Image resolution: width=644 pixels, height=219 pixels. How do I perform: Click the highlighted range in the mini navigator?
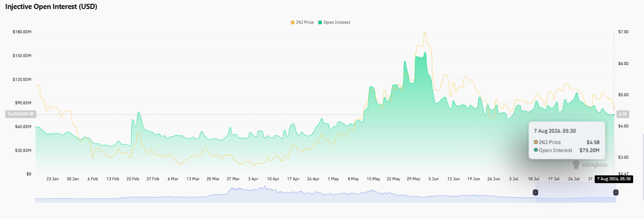point(575,193)
